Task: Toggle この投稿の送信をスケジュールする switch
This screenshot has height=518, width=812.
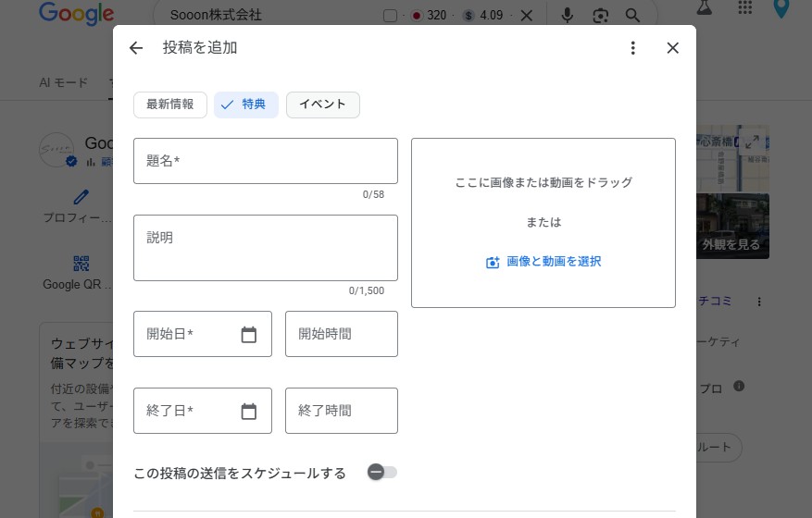Action: pyautogui.click(x=382, y=472)
